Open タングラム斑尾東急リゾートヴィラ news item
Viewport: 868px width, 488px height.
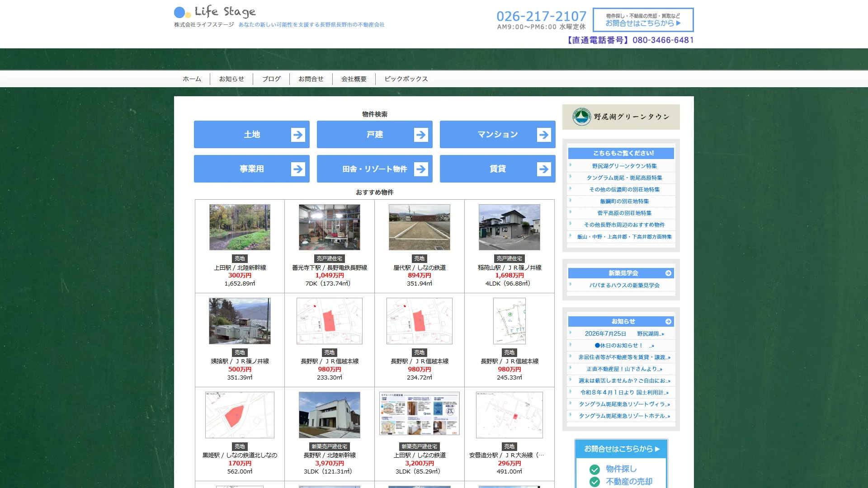(624, 404)
